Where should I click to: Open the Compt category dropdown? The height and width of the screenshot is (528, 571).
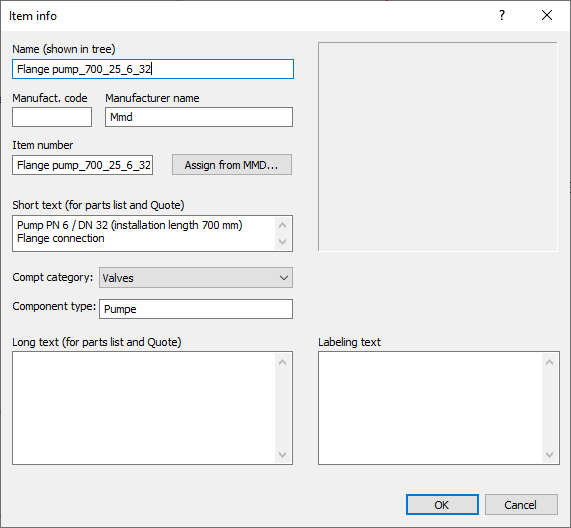pyautogui.click(x=196, y=278)
